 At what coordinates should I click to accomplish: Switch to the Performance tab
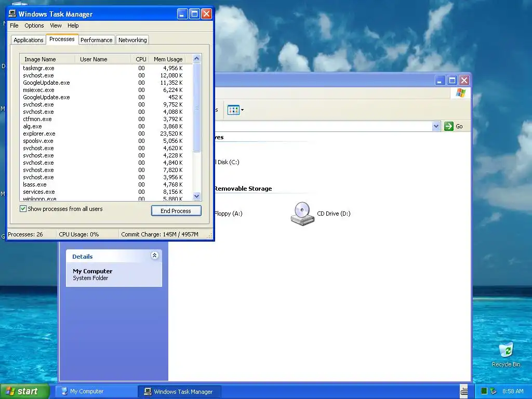(x=96, y=40)
